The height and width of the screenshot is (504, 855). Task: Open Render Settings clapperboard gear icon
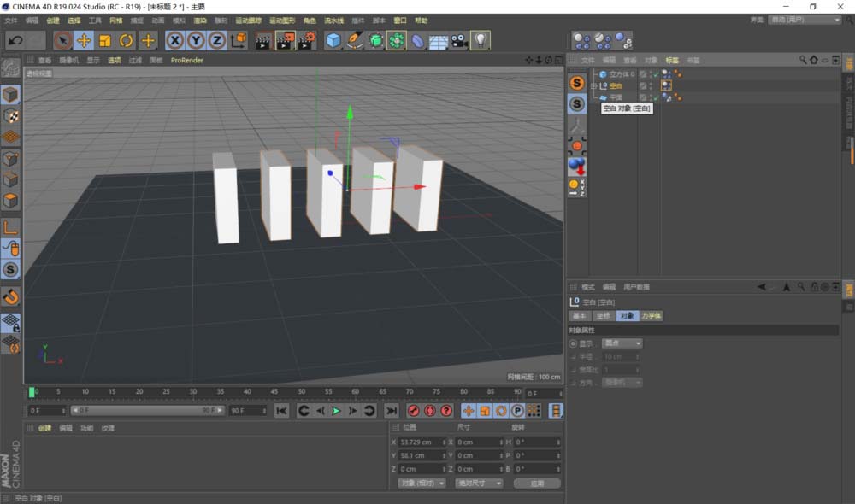(307, 40)
